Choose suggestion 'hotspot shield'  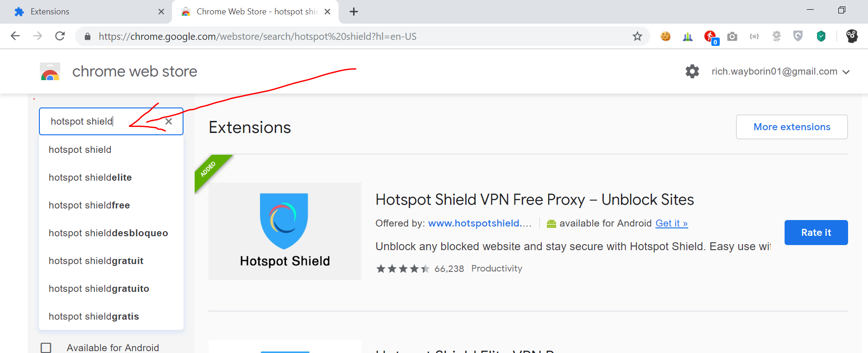[111, 150]
